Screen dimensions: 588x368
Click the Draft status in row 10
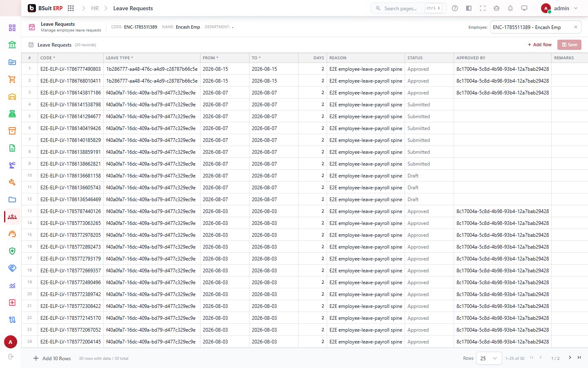click(x=413, y=176)
